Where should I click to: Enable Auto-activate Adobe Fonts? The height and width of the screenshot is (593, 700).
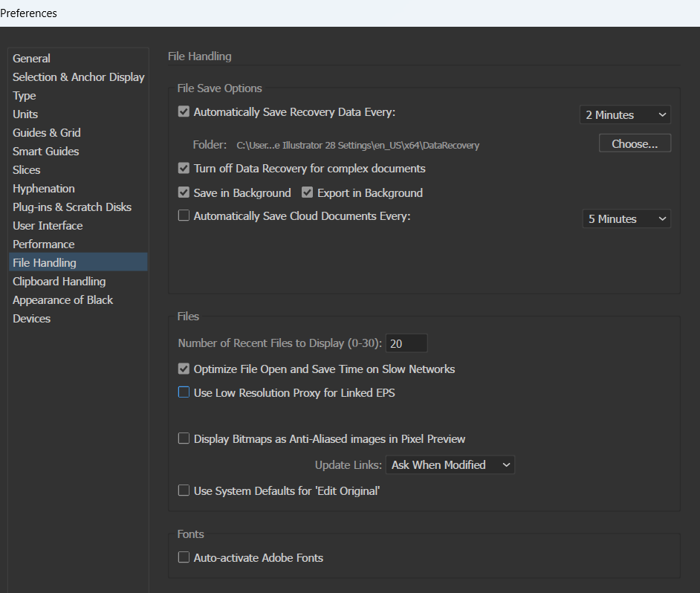(x=184, y=557)
